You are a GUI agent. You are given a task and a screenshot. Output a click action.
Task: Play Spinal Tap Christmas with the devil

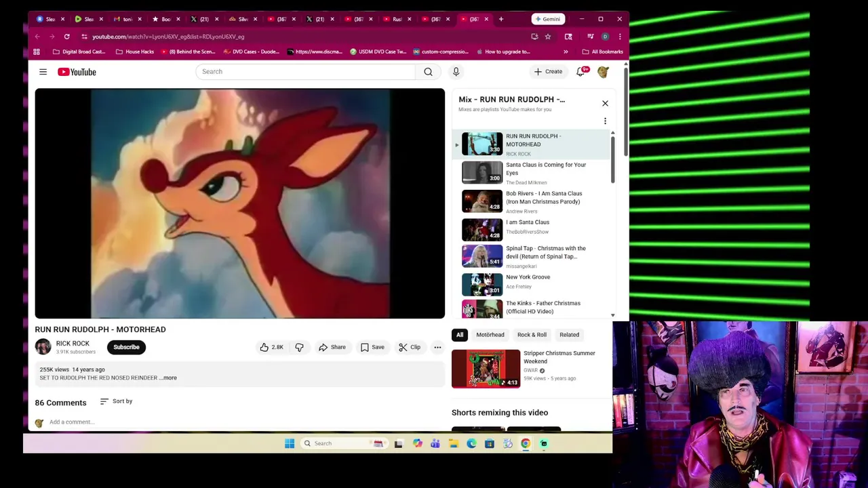pyautogui.click(x=532, y=257)
